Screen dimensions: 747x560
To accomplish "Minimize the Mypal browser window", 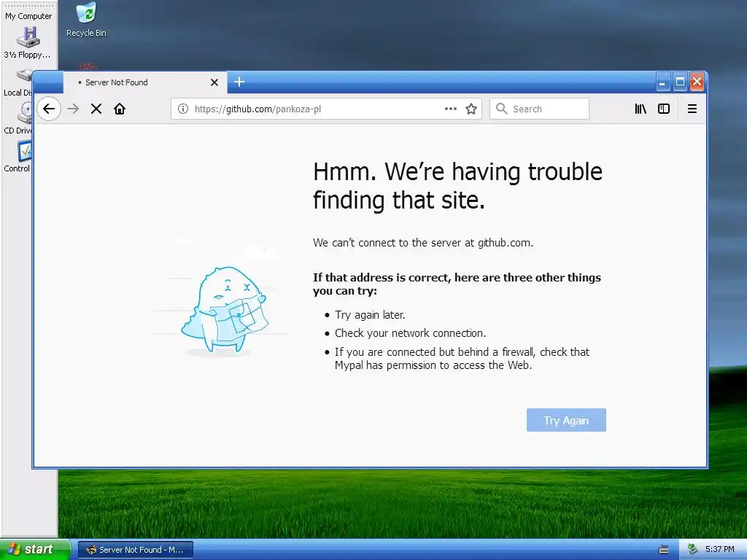I will pos(662,82).
